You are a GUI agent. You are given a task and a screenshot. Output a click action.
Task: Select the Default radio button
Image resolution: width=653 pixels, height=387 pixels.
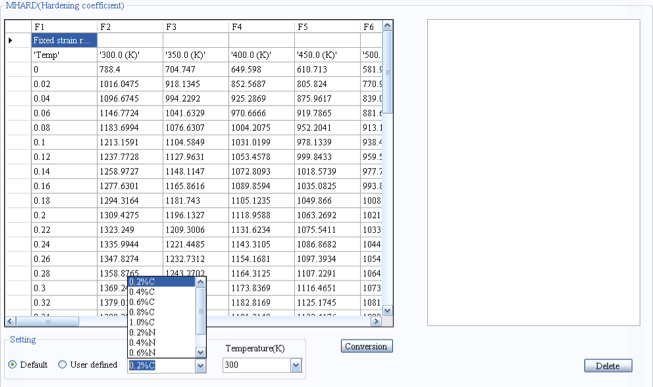pos(12,365)
